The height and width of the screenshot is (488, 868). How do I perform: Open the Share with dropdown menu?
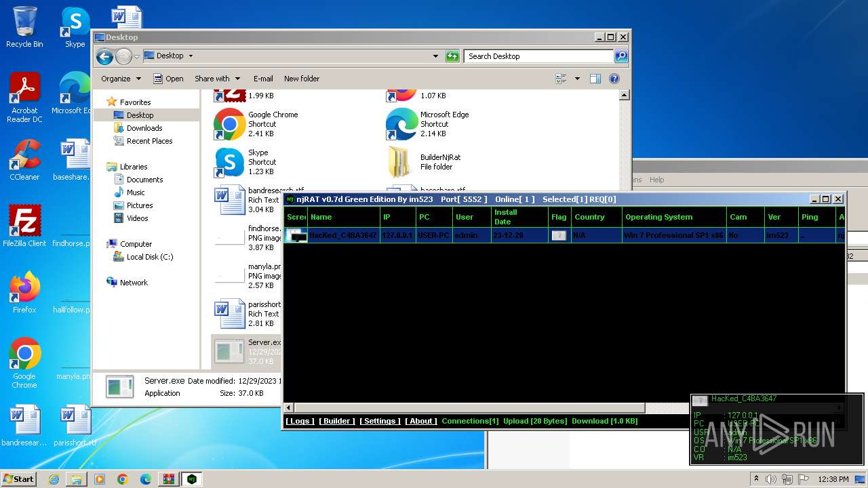coord(217,79)
